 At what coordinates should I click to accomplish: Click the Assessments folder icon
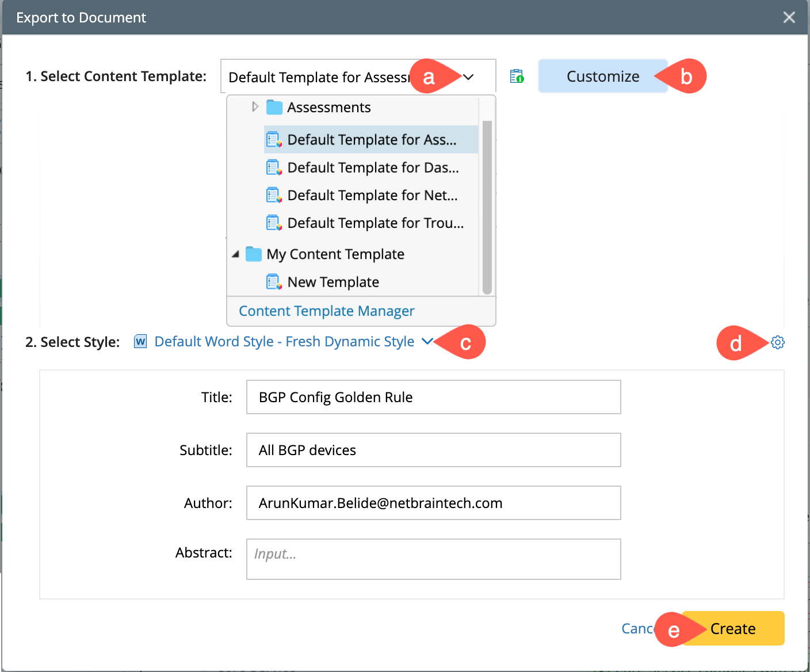[274, 108]
